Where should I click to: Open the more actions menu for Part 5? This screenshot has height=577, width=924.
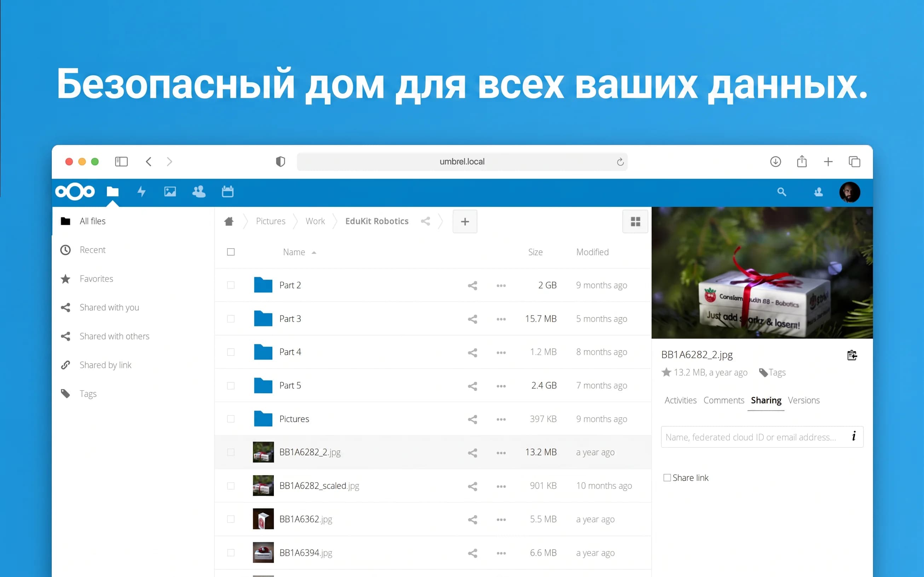pyautogui.click(x=501, y=386)
